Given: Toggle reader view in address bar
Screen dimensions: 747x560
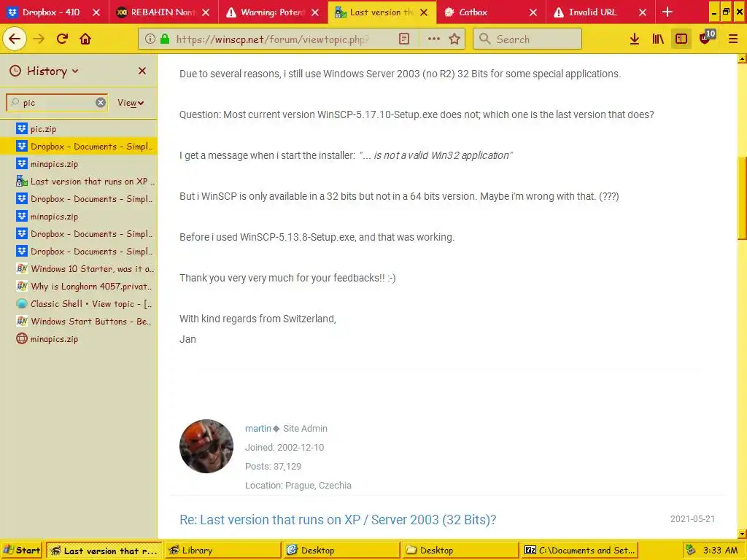Looking at the screenshot, I should point(404,39).
